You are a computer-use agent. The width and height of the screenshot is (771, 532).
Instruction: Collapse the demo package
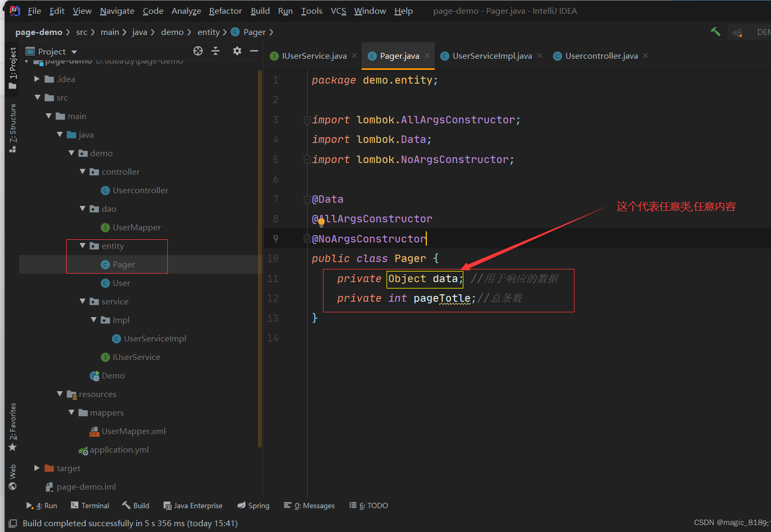click(71, 153)
